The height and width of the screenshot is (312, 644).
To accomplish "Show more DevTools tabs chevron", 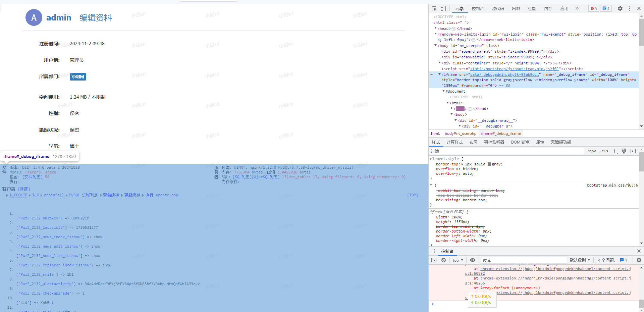I will tap(577, 8).
